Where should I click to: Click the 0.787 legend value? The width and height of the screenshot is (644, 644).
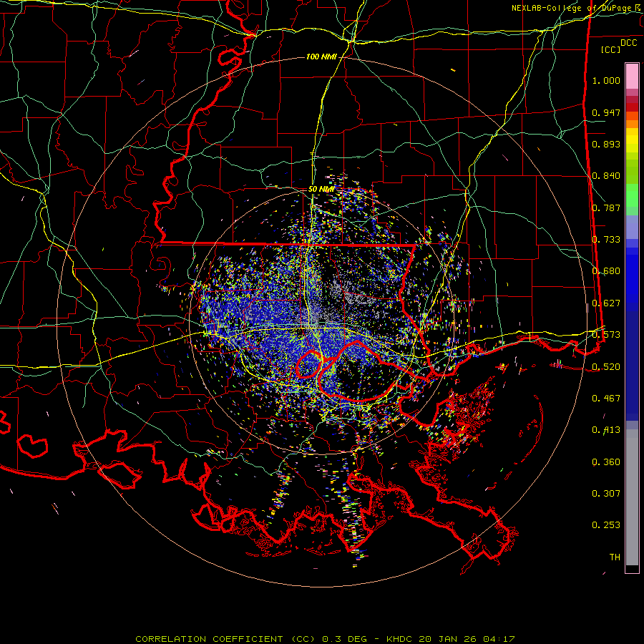tap(606, 208)
